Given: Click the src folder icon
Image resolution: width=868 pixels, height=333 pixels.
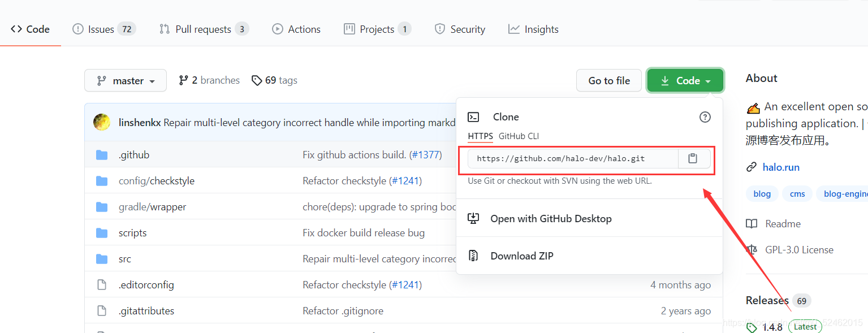Looking at the screenshot, I should (x=102, y=259).
